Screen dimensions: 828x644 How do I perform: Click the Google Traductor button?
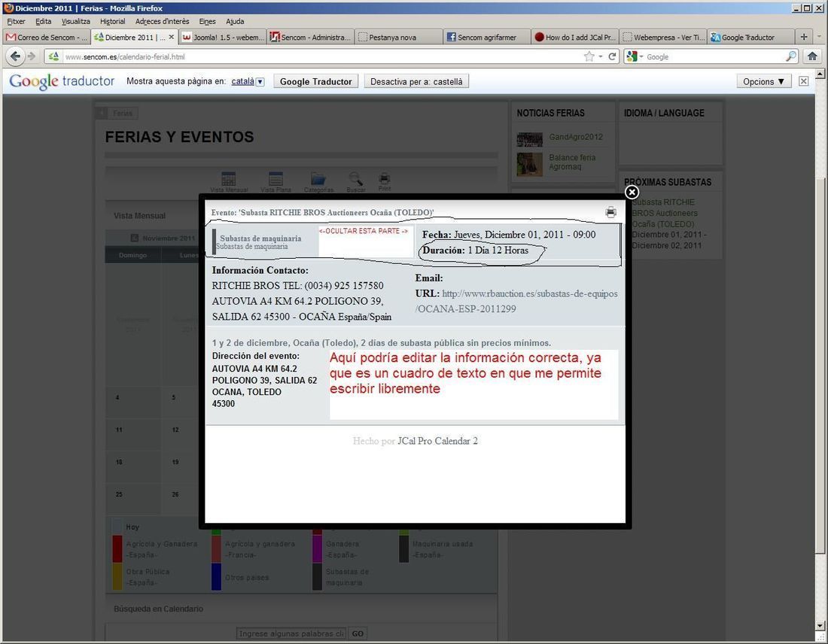[x=316, y=81]
